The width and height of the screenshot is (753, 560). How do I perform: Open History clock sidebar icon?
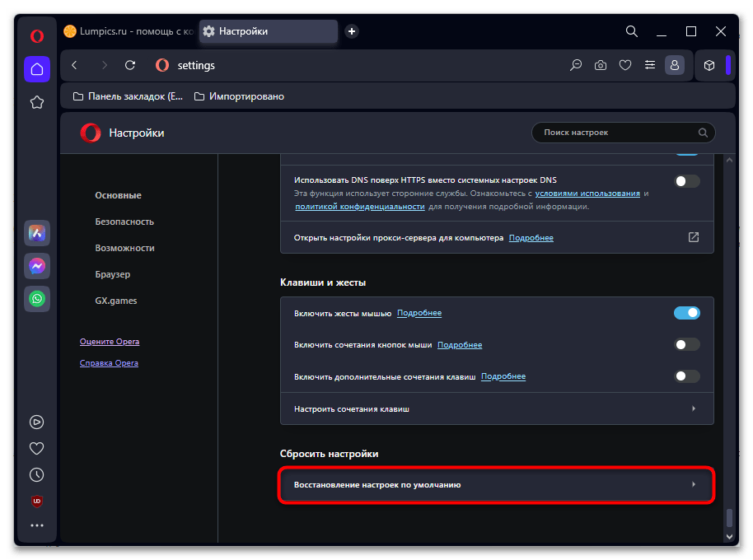[x=37, y=474]
